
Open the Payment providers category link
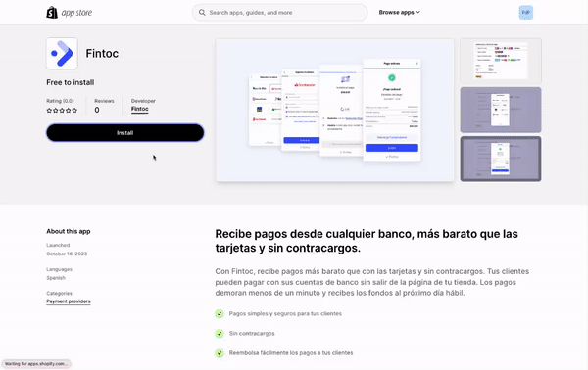(69, 301)
